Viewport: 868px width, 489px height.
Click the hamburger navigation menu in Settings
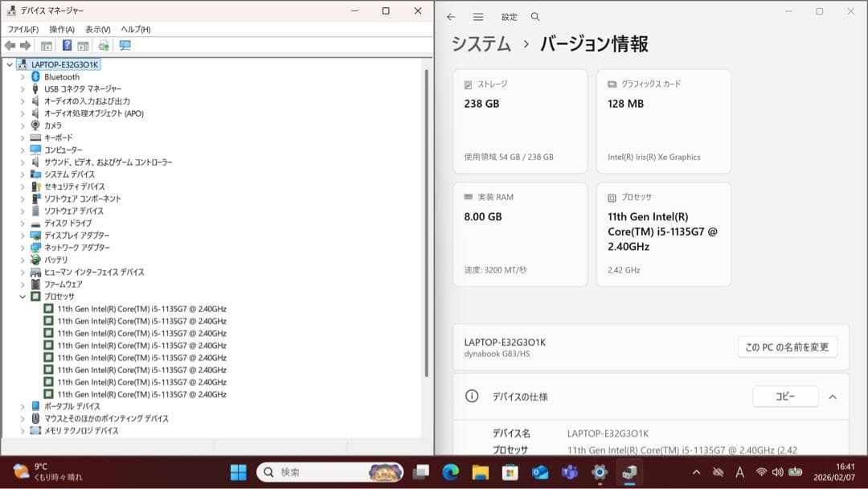tap(477, 16)
